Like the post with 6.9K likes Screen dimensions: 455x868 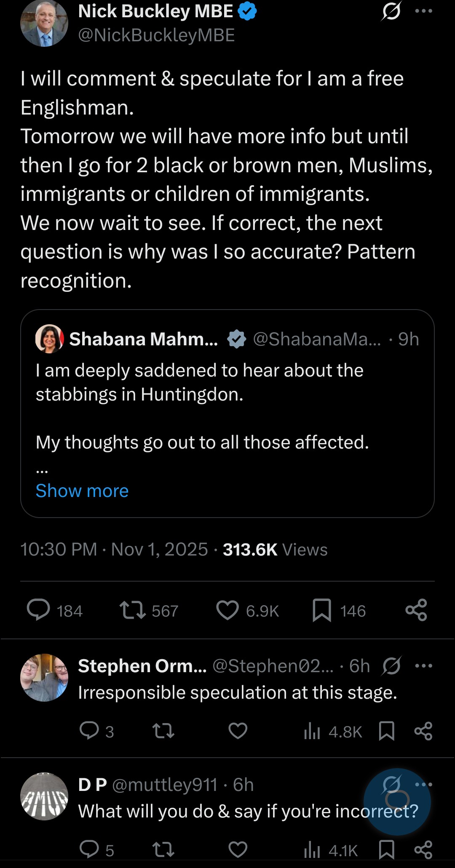point(227,610)
